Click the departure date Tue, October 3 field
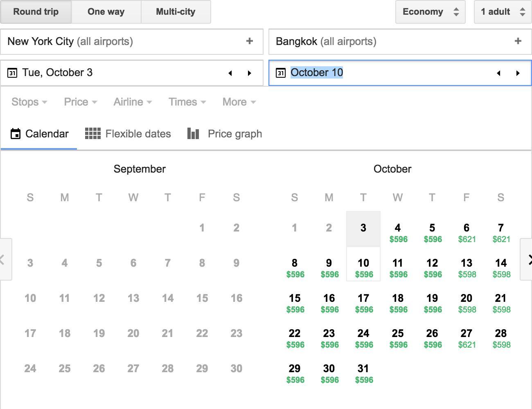 pyautogui.click(x=131, y=73)
